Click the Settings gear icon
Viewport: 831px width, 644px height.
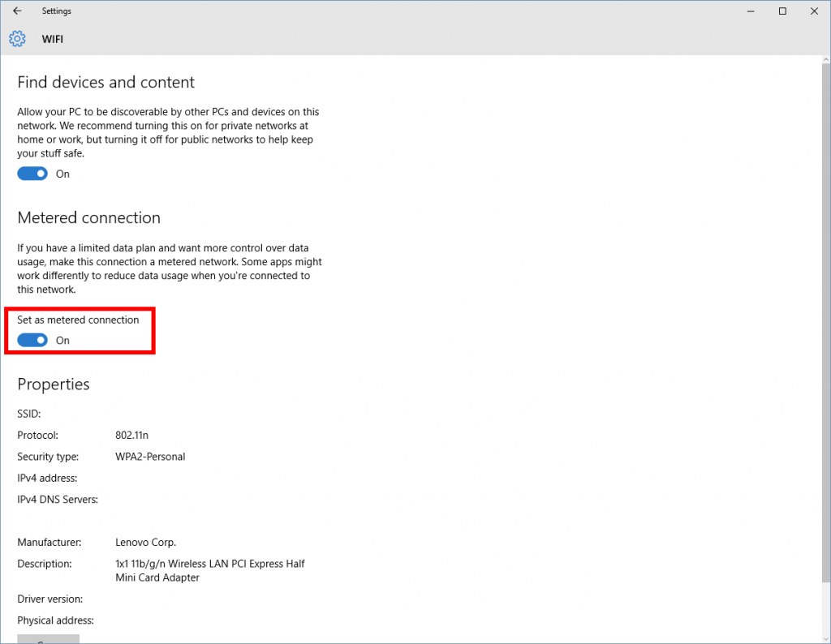(x=17, y=39)
